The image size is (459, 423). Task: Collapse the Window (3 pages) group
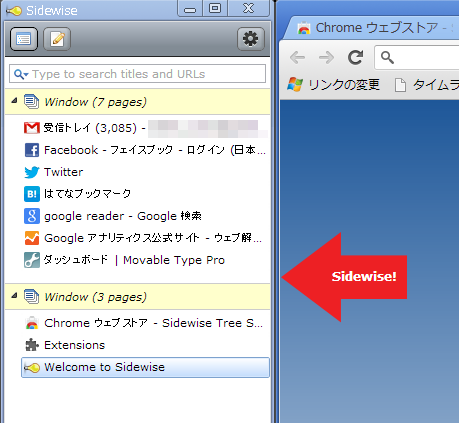(x=14, y=295)
